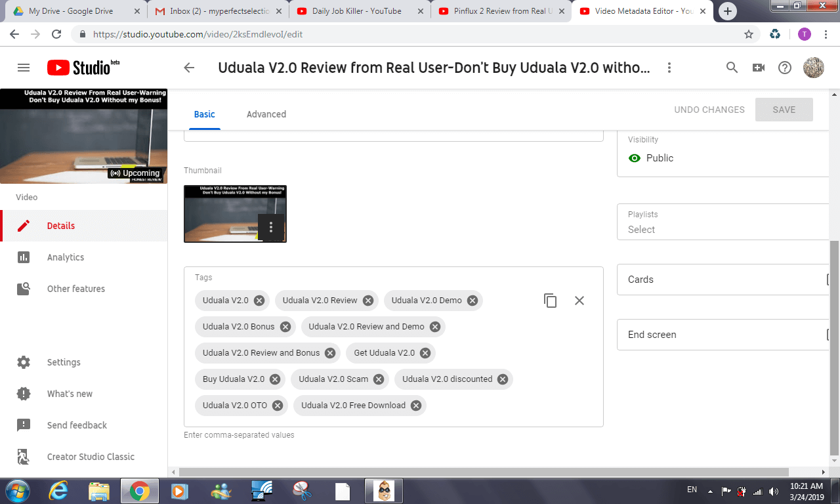This screenshot has width=840, height=504.
Task: Click UNDO CHANGES button
Action: (x=709, y=110)
